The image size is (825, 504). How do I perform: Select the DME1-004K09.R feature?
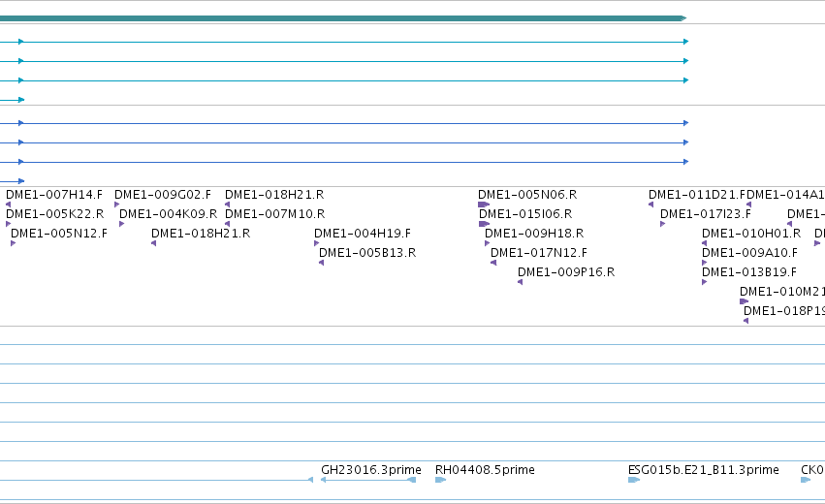(x=168, y=214)
